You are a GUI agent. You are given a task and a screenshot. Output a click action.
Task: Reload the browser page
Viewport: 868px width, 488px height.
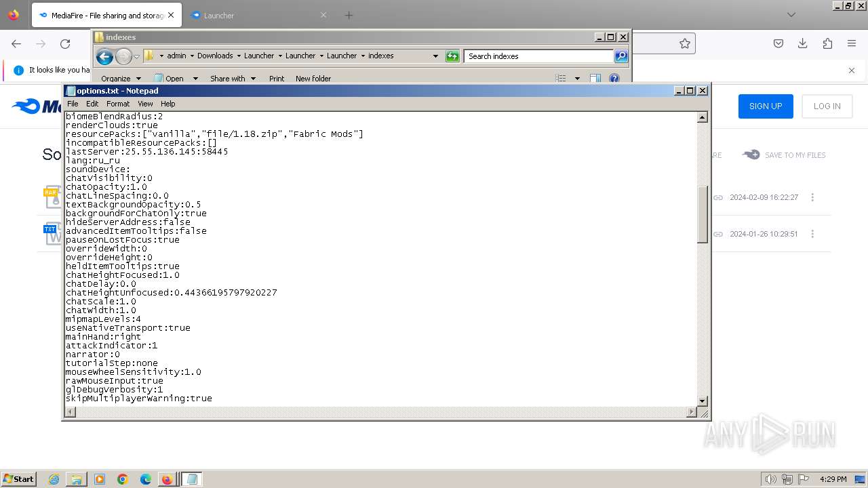(x=65, y=43)
